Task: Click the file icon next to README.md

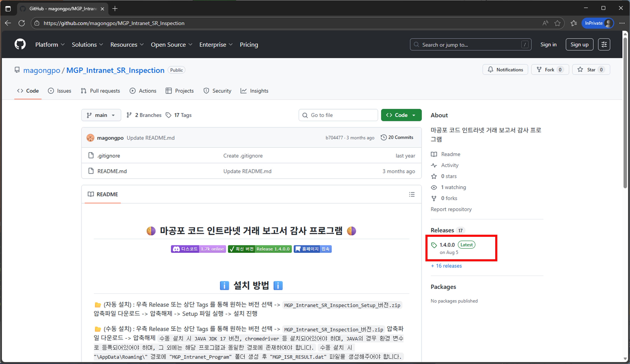Action: point(91,171)
